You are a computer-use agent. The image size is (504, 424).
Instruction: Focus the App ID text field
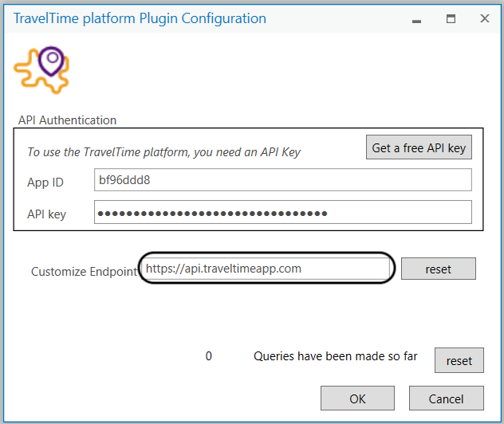click(282, 180)
